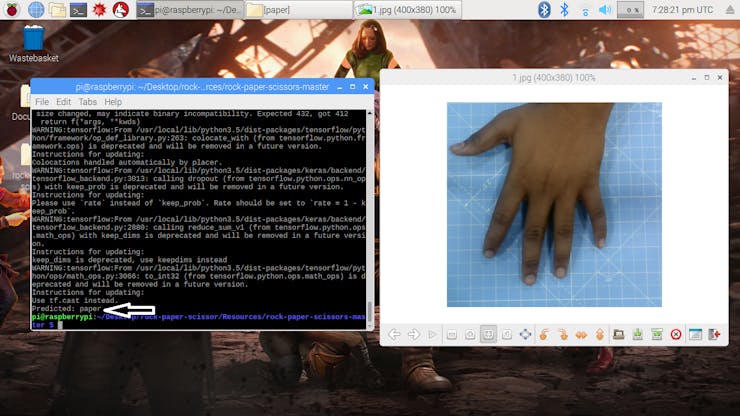Open the Raspberry Pi main menu
The image size is (740, 416).
pos(12,9)
